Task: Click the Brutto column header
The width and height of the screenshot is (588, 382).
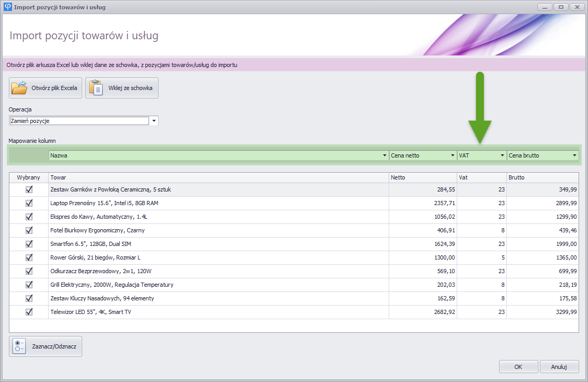Action: [542, 177]
